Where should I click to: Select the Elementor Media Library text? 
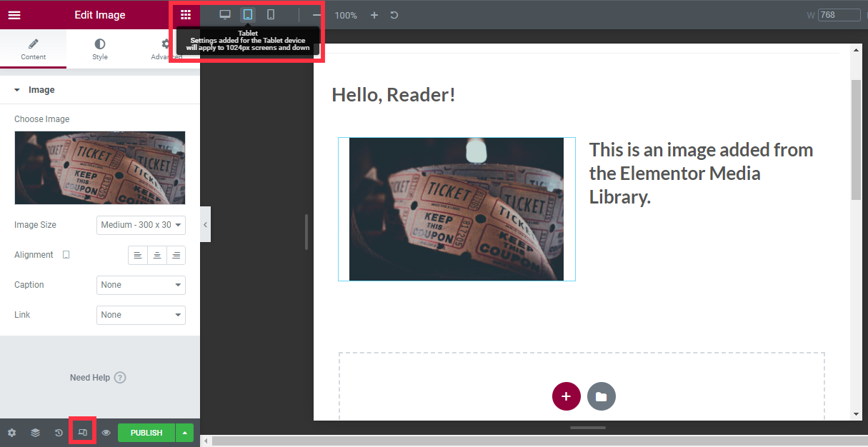pyautogui.click(x=702, y=174)
